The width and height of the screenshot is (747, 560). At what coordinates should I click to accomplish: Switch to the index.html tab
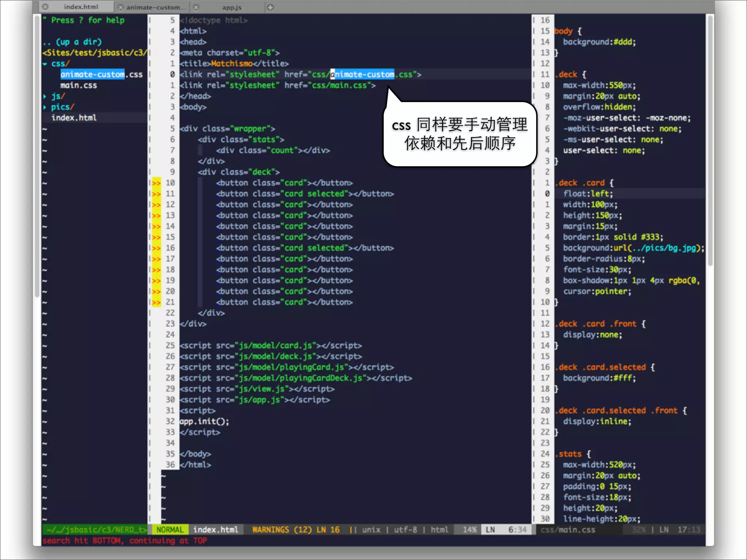point(81,7)
